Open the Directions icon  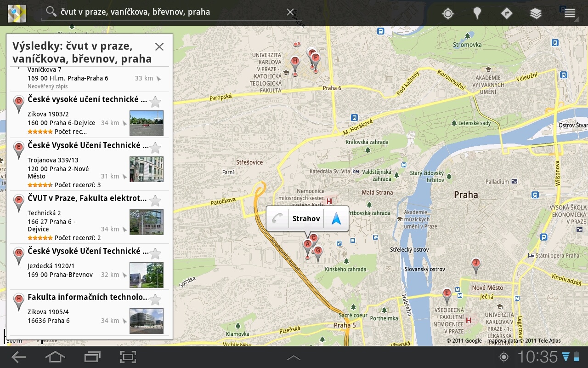(x=506, y=13)
